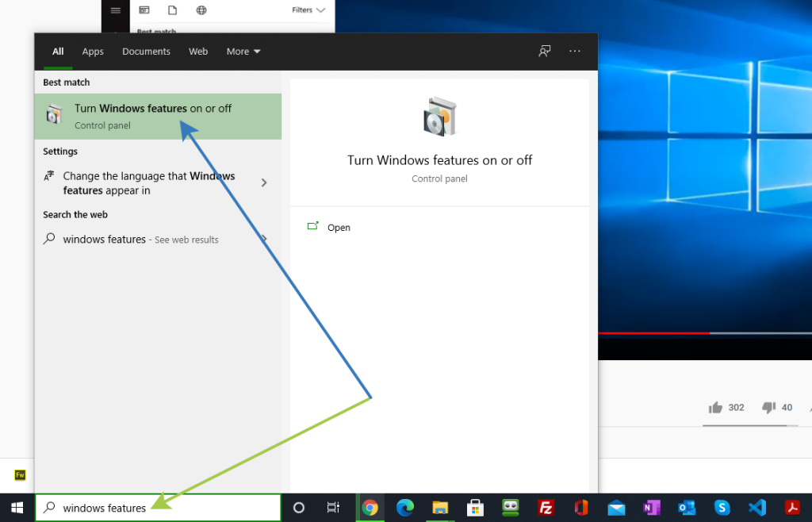
Task: Select the Documents filter icon in background window
Action: [x=172, y=10]
